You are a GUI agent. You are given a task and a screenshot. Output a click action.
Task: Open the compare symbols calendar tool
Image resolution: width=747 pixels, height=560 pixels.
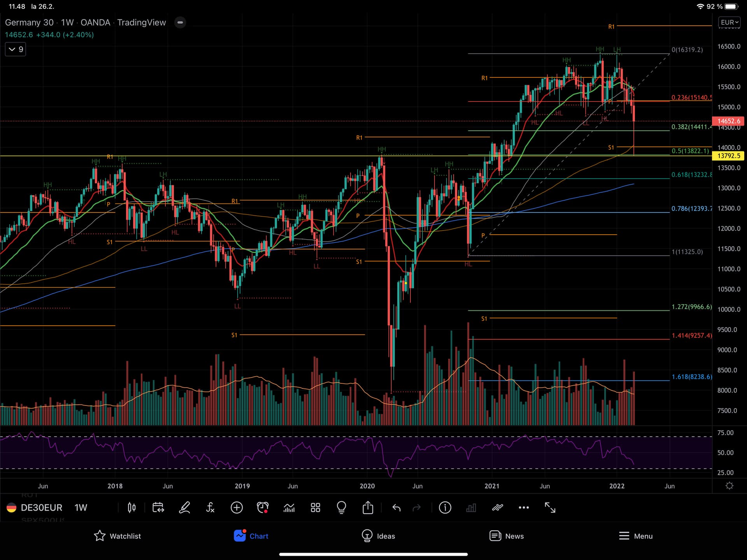coord(158,507)
